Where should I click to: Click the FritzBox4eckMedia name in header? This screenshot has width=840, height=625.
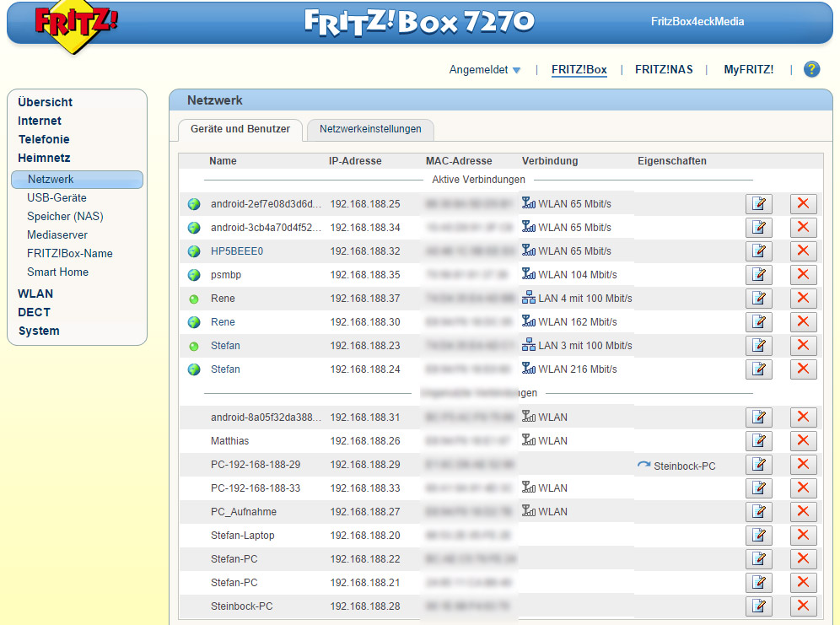pos(697,21)
